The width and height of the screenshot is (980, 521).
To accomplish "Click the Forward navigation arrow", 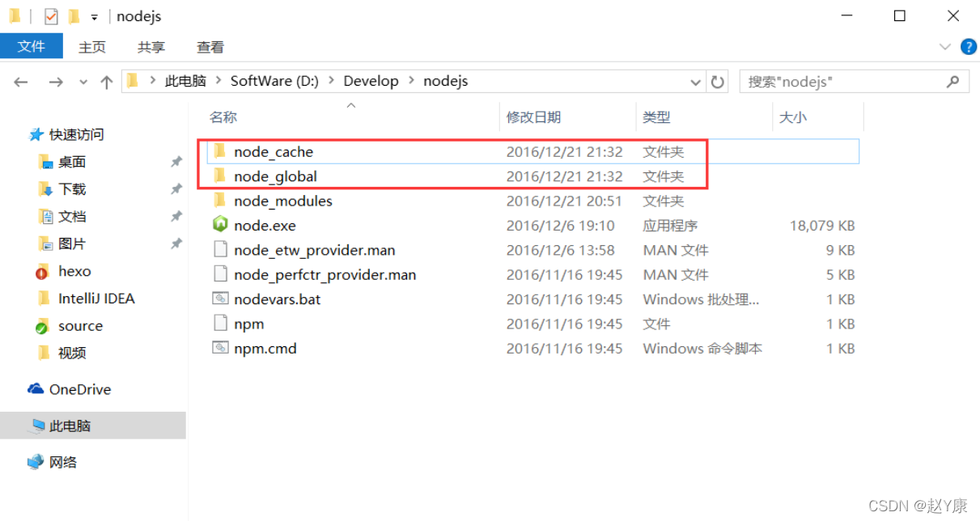I will point(56,82).
